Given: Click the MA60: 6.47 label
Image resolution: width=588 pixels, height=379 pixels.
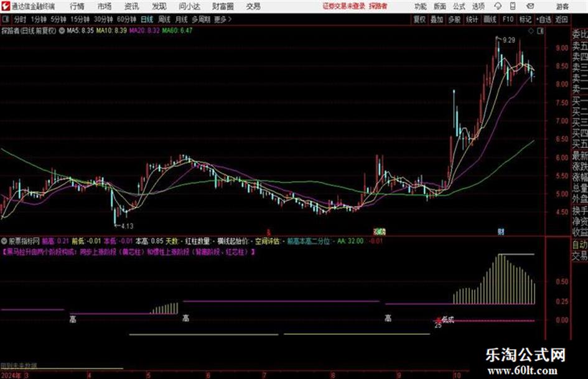Looking at the screenshot, I should coord(177,30).
